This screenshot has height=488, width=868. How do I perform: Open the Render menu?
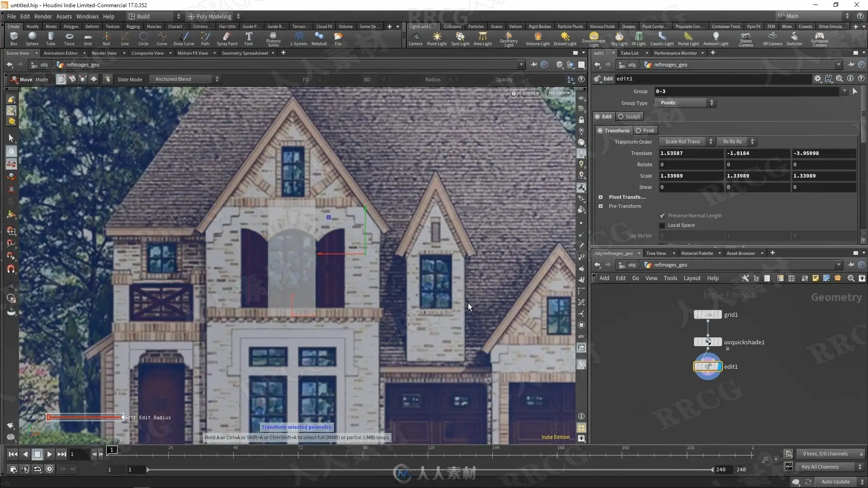tap(43, 16)
